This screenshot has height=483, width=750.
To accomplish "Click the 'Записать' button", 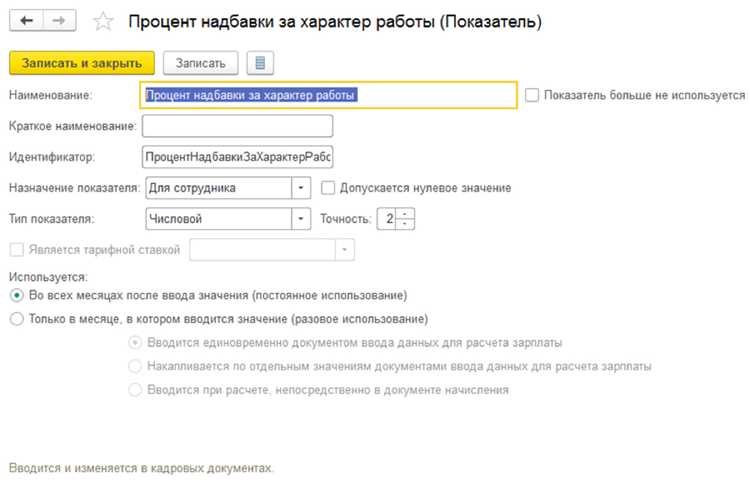I will pos(200,63).
